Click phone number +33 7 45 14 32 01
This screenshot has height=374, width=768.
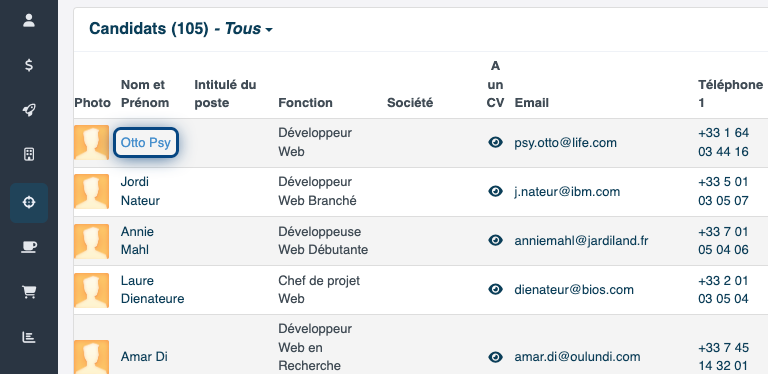click(x=723, y=357)
